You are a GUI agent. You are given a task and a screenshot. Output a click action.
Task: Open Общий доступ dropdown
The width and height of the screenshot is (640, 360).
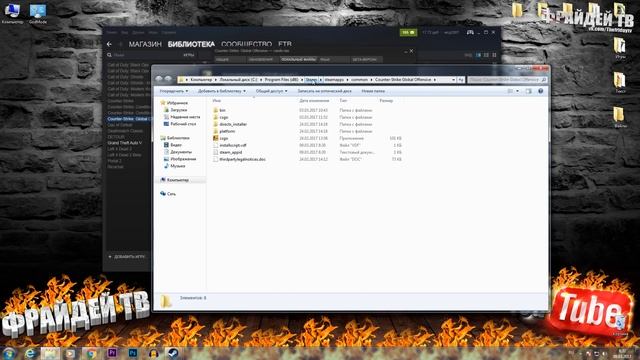(x=271, y=91)
